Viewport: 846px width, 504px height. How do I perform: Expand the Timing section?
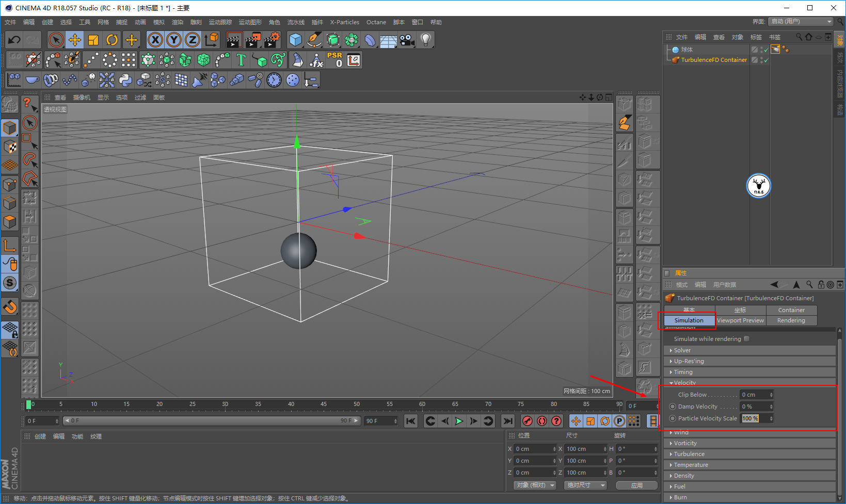click(749, 372)
